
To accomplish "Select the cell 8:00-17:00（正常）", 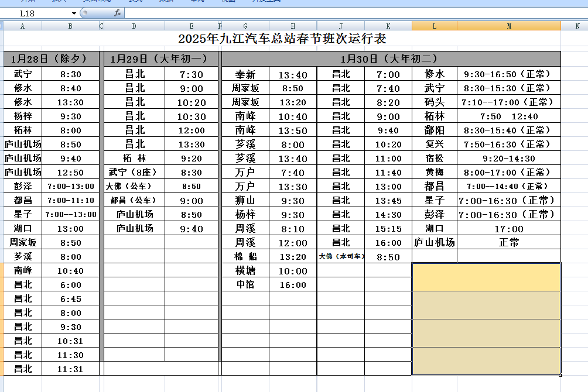I will pyautogui.click(x=509, y=173).
